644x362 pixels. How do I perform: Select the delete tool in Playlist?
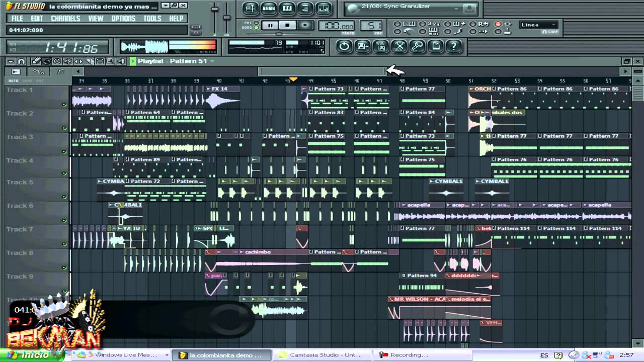pos(57,61)
